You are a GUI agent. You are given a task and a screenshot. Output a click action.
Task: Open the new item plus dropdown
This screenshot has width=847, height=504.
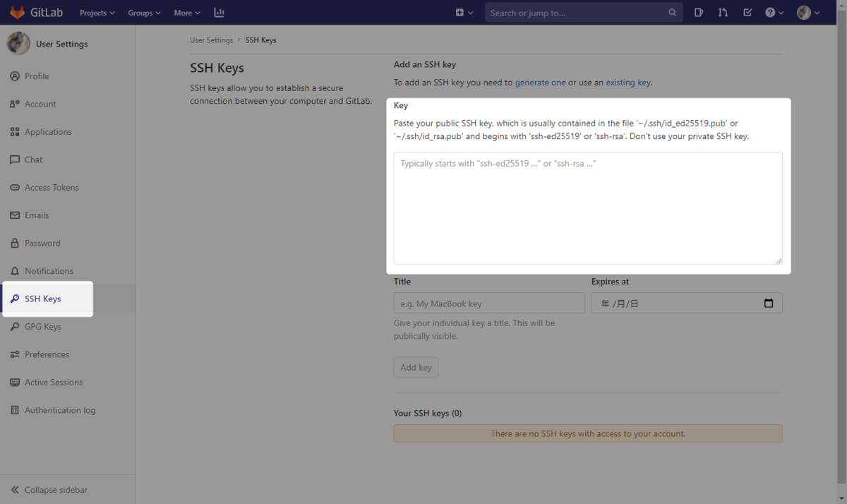click(464, 12)
